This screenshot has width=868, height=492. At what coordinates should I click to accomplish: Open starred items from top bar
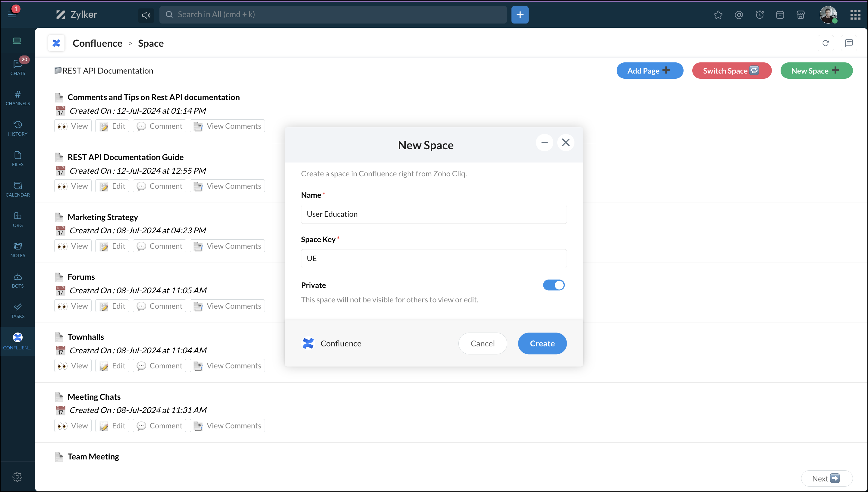tap(718, 15)
